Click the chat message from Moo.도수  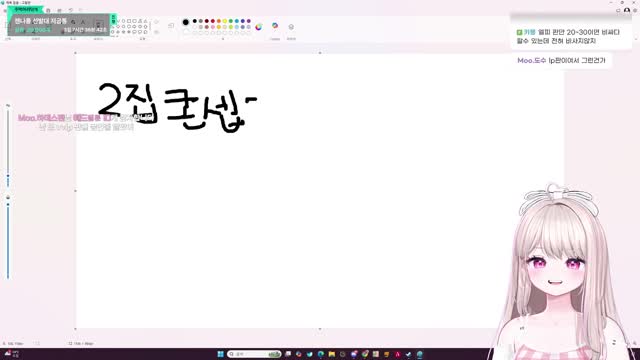(x=561, y=60)
